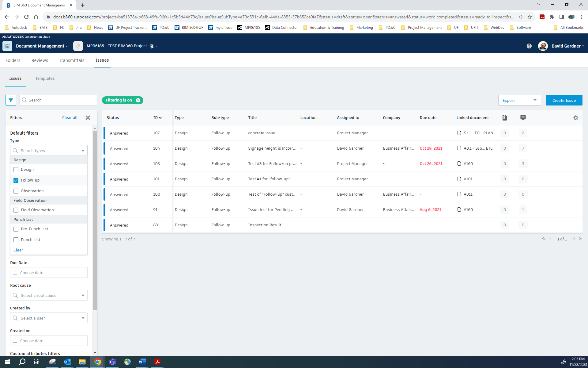Viewport: 588px width, 368px height.
Task: Click the attachments column paperclip icon
Action: (505, 118)
